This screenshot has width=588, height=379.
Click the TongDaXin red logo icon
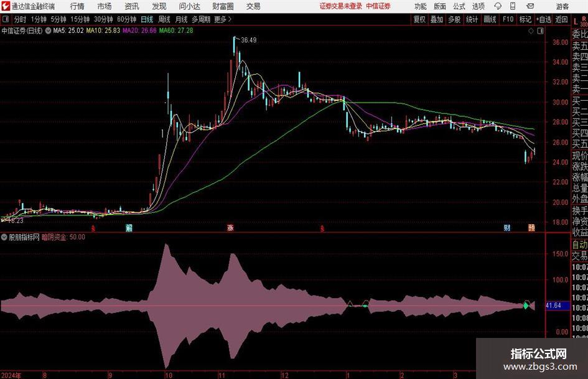pyautogui.click(x=6, y=6)
